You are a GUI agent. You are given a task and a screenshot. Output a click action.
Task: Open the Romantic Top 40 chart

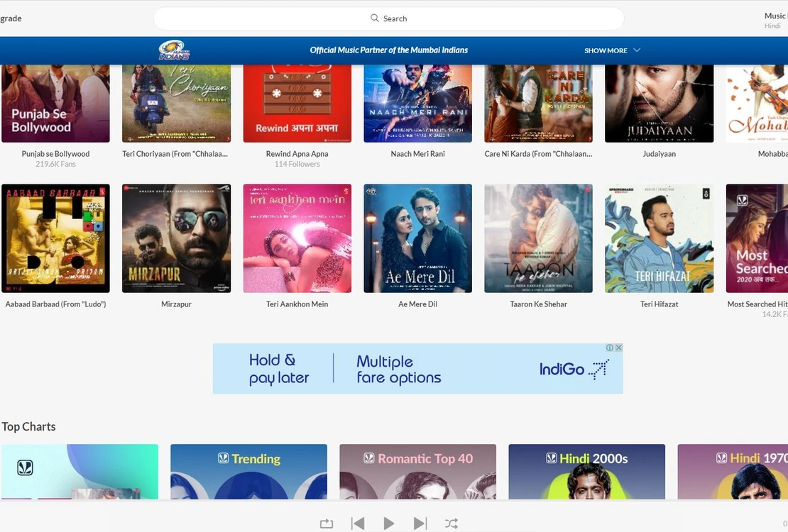tap(417, 472)
